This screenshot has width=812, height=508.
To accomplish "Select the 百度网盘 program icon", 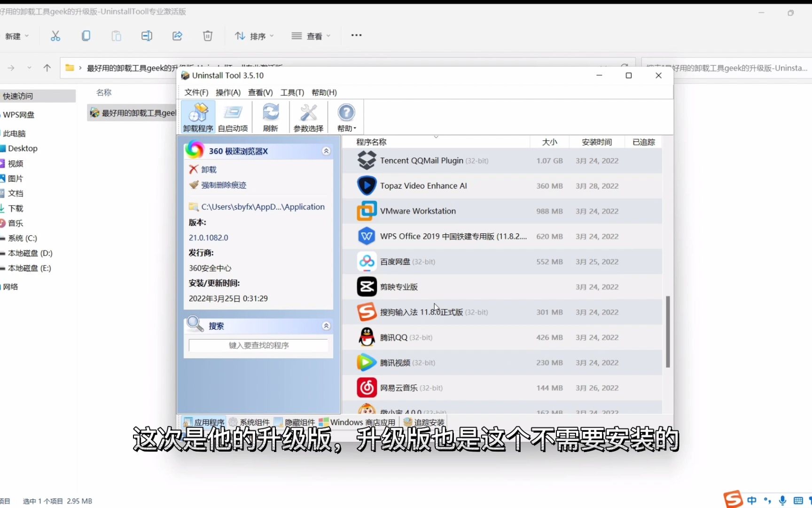I will pos(367,262).
